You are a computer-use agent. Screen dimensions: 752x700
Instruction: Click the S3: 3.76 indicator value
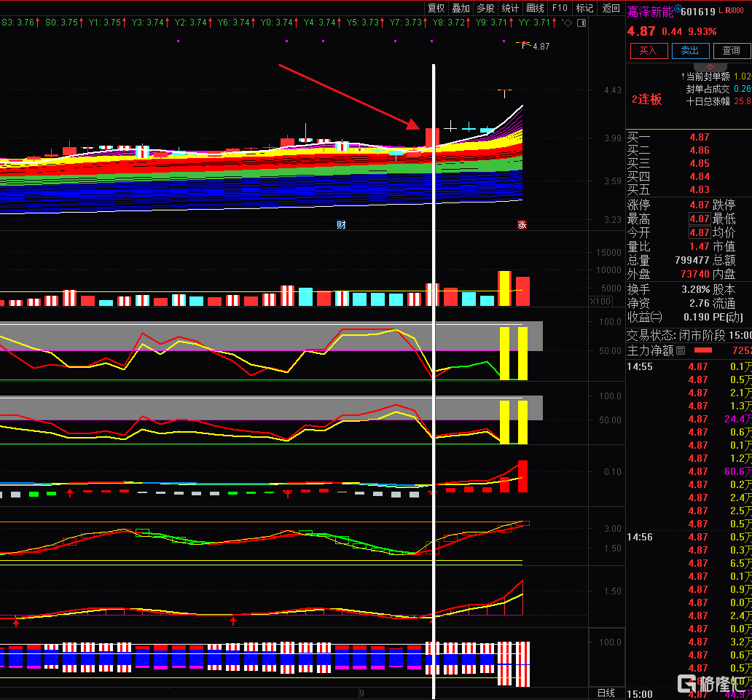coord(21,23)
